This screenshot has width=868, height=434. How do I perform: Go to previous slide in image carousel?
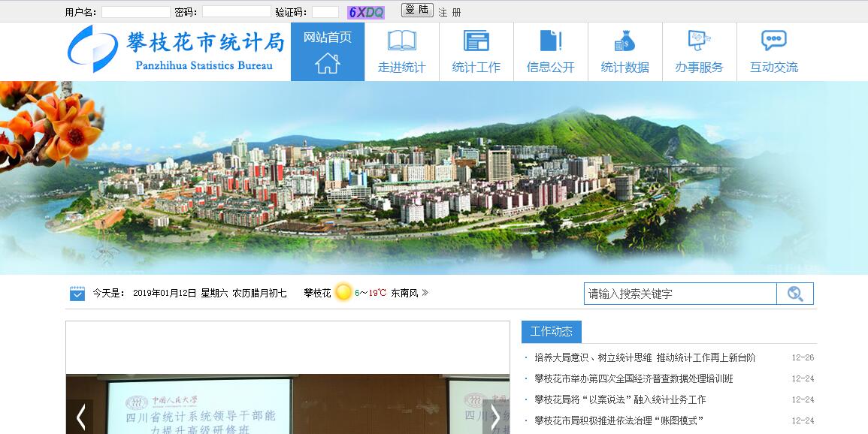[x=81, y=417]
